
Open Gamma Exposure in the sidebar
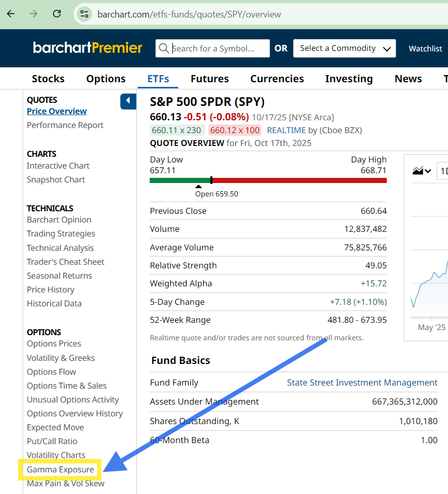pos(60,469)
